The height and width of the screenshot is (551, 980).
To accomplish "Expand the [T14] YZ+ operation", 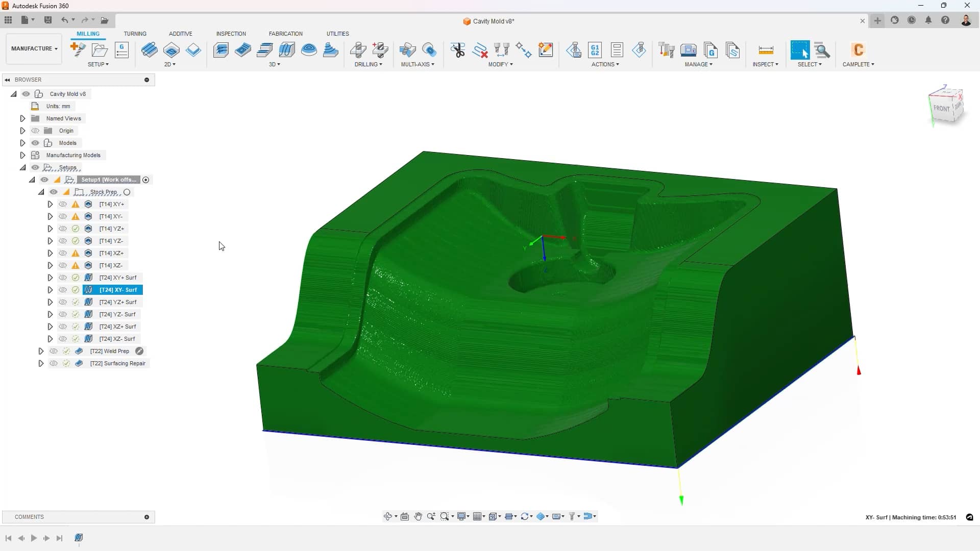I will tap(50, 229).
